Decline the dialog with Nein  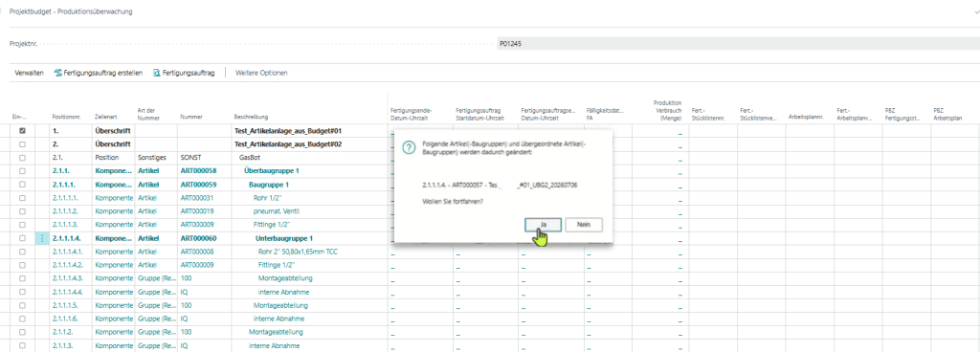584,225
